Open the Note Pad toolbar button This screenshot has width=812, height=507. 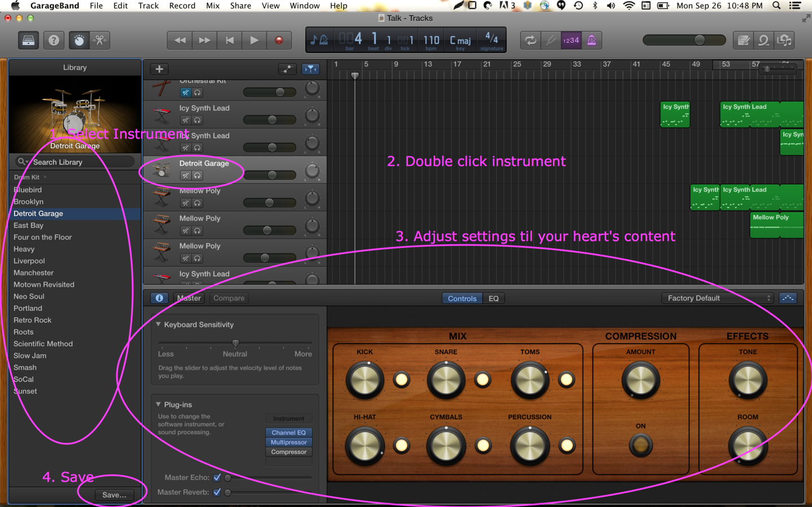click(743, 41)
